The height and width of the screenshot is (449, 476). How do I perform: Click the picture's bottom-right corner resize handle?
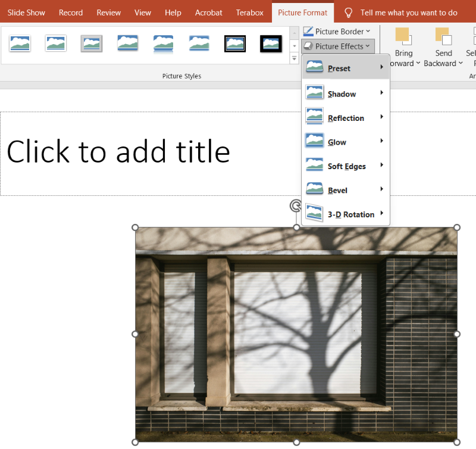coord(456,442)
